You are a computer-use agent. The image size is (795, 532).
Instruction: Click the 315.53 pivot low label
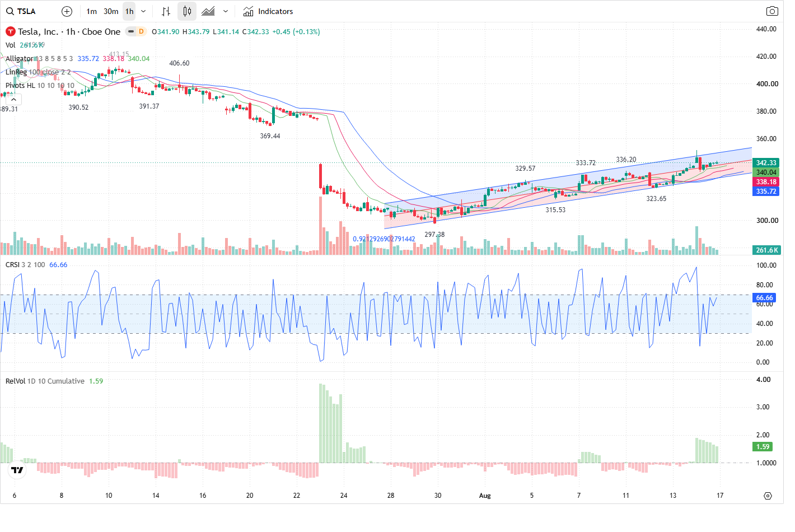click(555, 210)
